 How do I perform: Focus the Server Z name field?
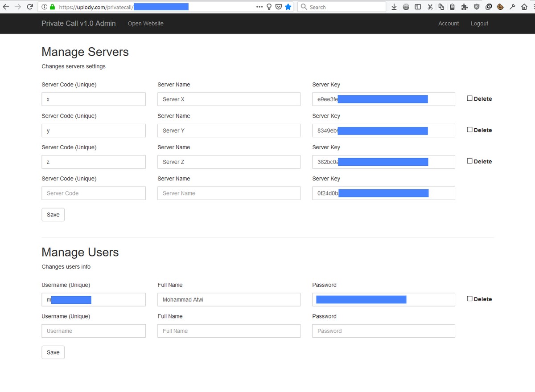[x=228, y=162]
